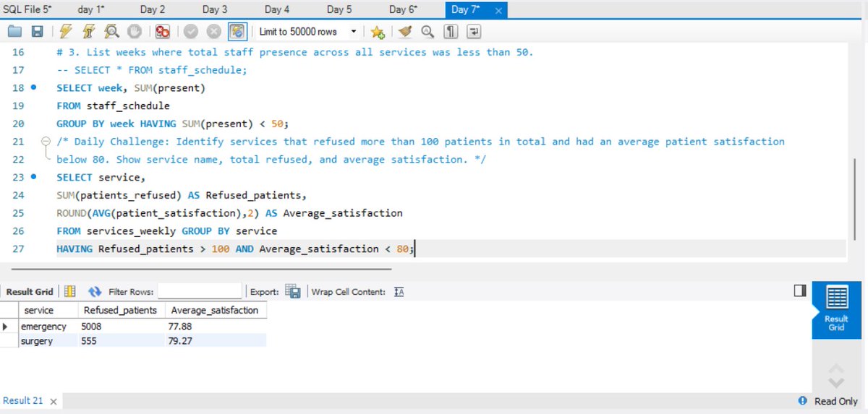Stop query execution with the hand icon

pyautogui.click(x=134, y=32)
